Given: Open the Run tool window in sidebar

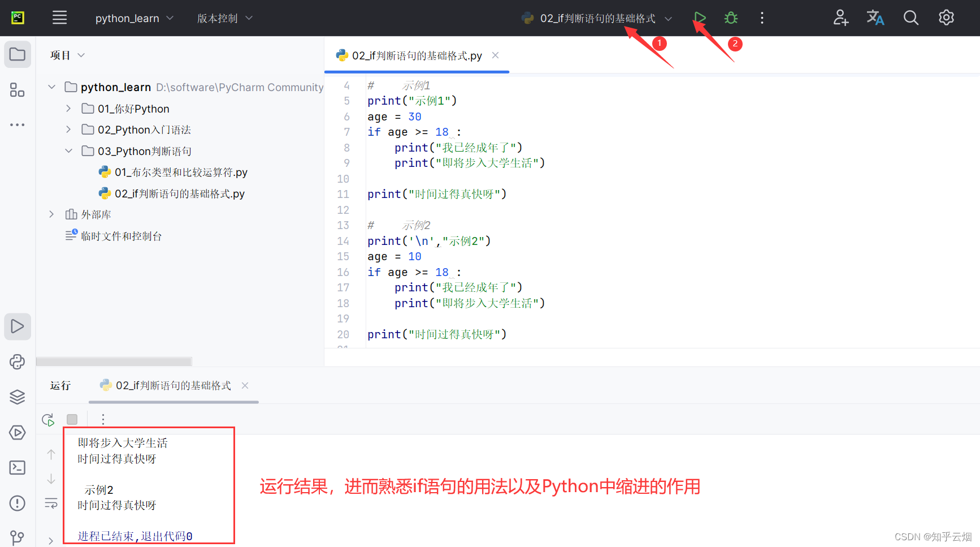Looking at the screenshot, I should pyautogui.click(x=18, y=326).
